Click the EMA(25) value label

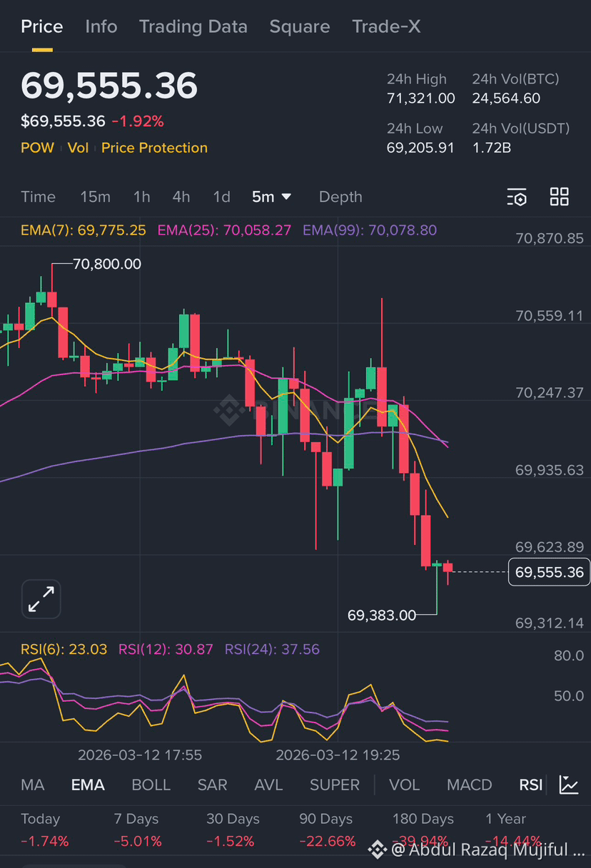[224, 230]
